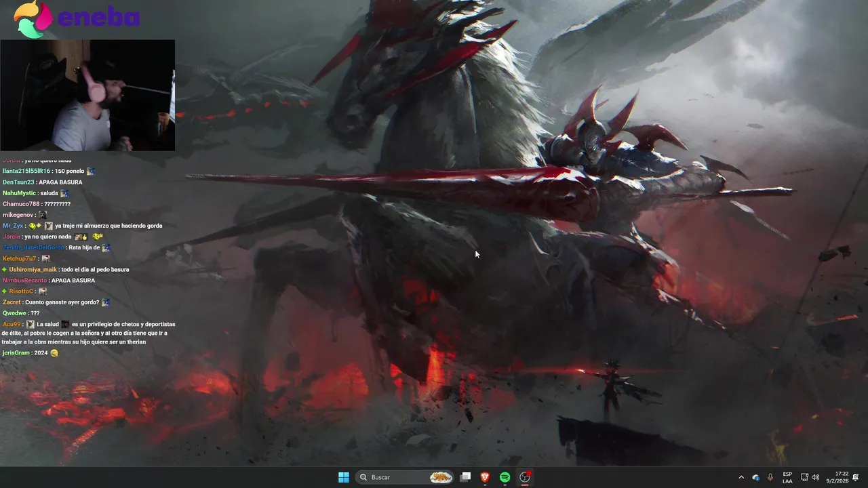Click the message 'ya traje mi almuerzo'
This screenshot has width=868, height=488.
[x=81, y=226]
